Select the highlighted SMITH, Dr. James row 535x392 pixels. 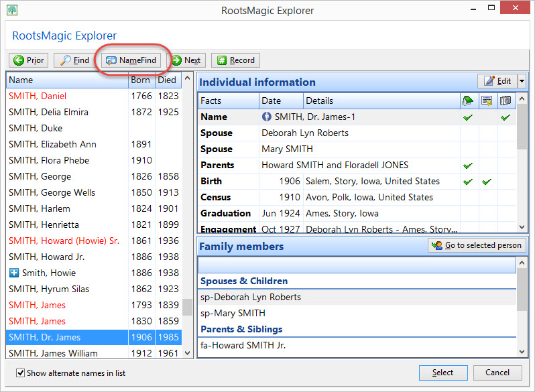[94, 337]
